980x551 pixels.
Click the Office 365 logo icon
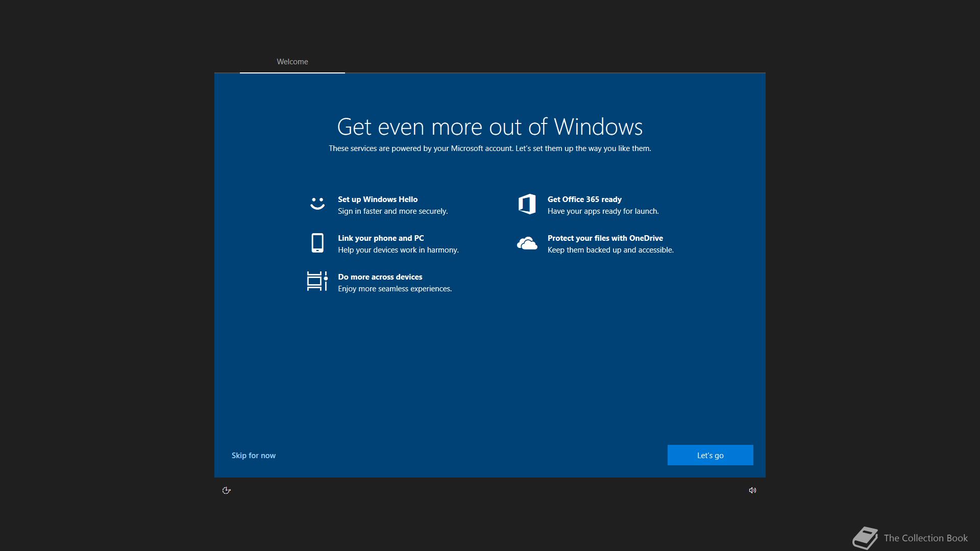pos(527,204)
